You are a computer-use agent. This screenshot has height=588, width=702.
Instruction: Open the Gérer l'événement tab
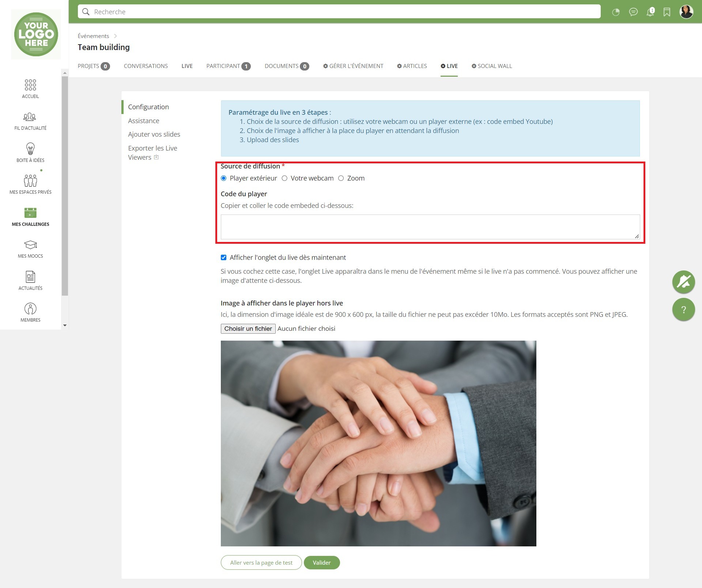click(353, 66)
